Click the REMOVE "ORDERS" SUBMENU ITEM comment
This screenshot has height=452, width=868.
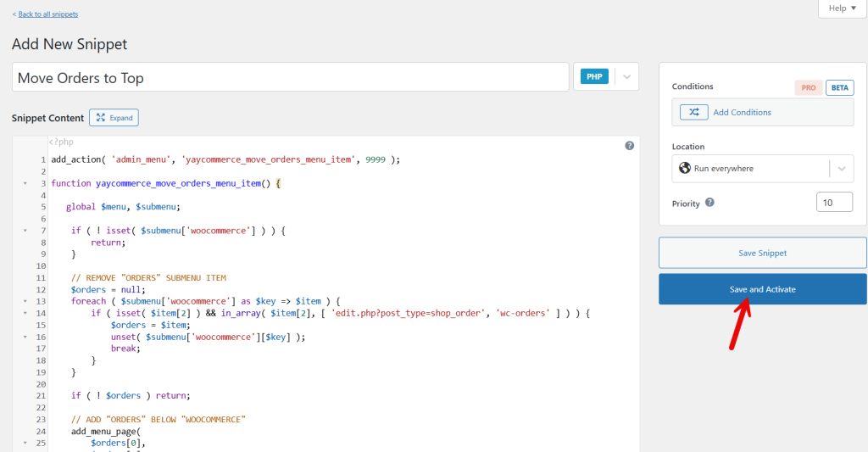tap(148, 278)
